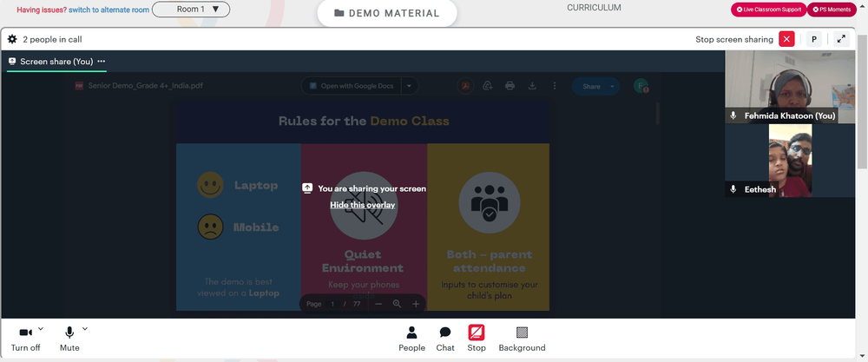Select Fehmida Khatoon video thumbnail
Screen dimensions: 868x362
(x=790, y=87)
